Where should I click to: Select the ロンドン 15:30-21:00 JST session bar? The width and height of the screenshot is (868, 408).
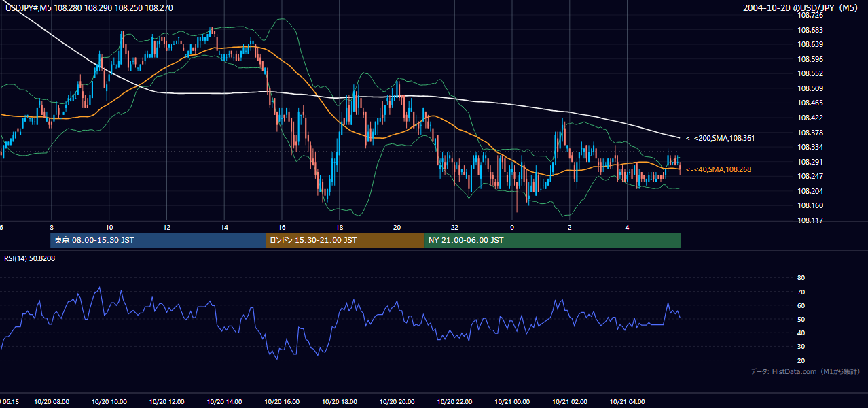pos(345,240)
